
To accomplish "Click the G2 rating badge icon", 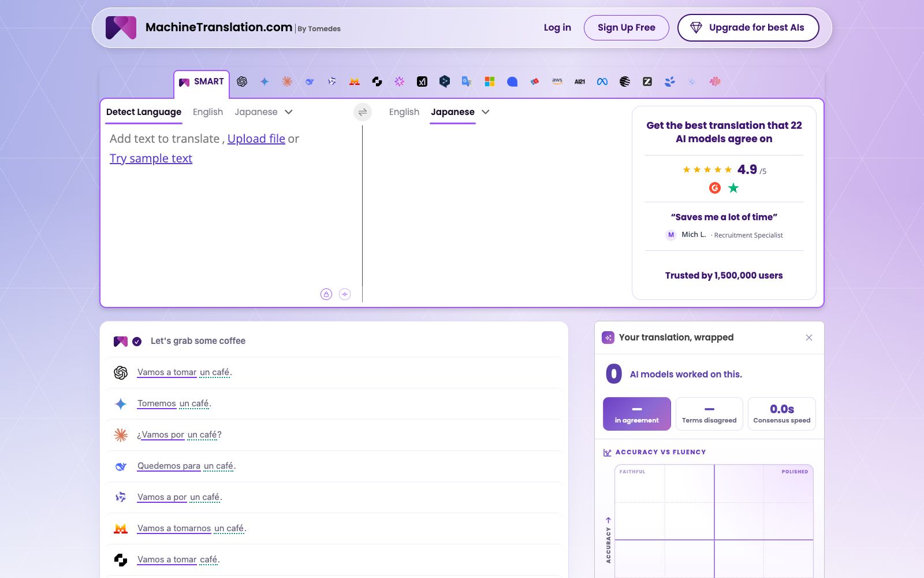I will click(715, 188).
